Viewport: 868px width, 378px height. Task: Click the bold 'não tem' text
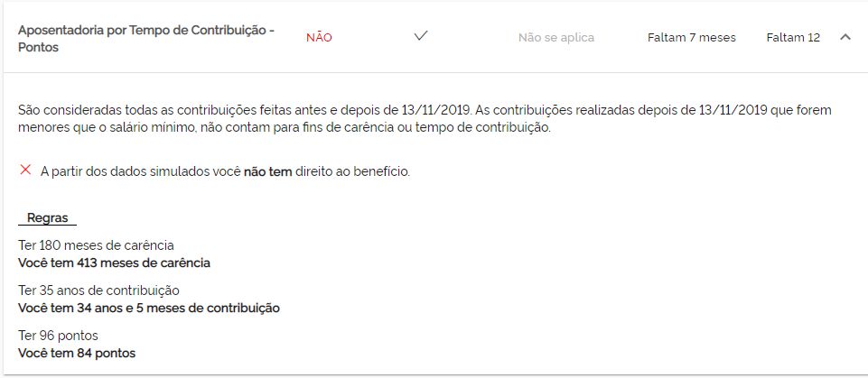point(267,171)
